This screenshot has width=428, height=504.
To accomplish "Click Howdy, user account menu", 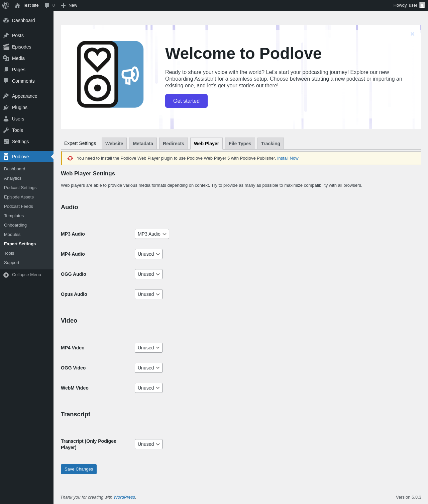I will (x=409, y=5).
